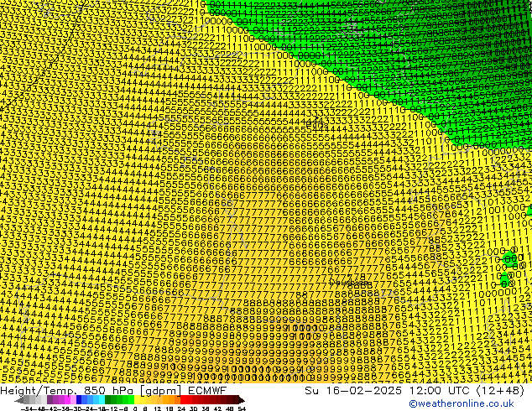Select the '-54' label under the legend
The height and width of the screenshot is (411, 532).
27,409
